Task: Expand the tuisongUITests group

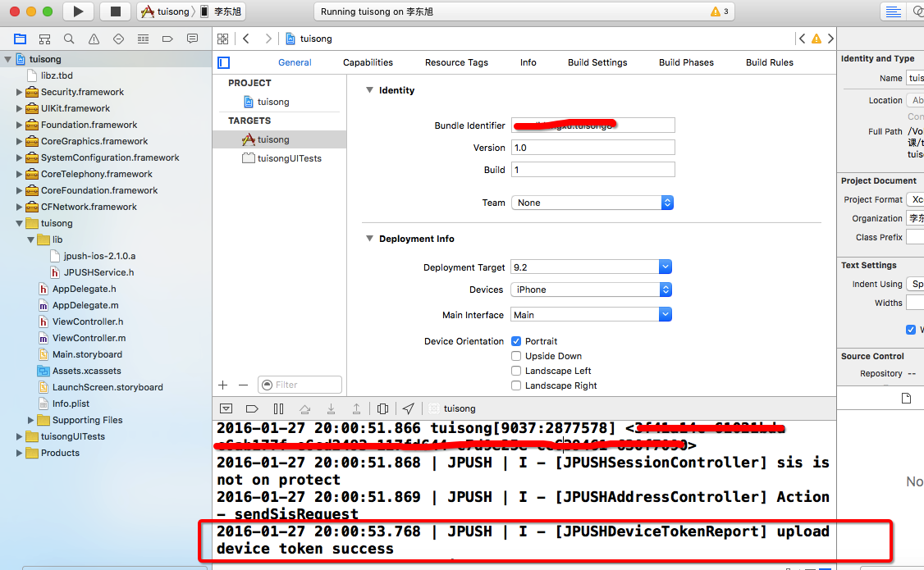Action: tap(19, 437)
